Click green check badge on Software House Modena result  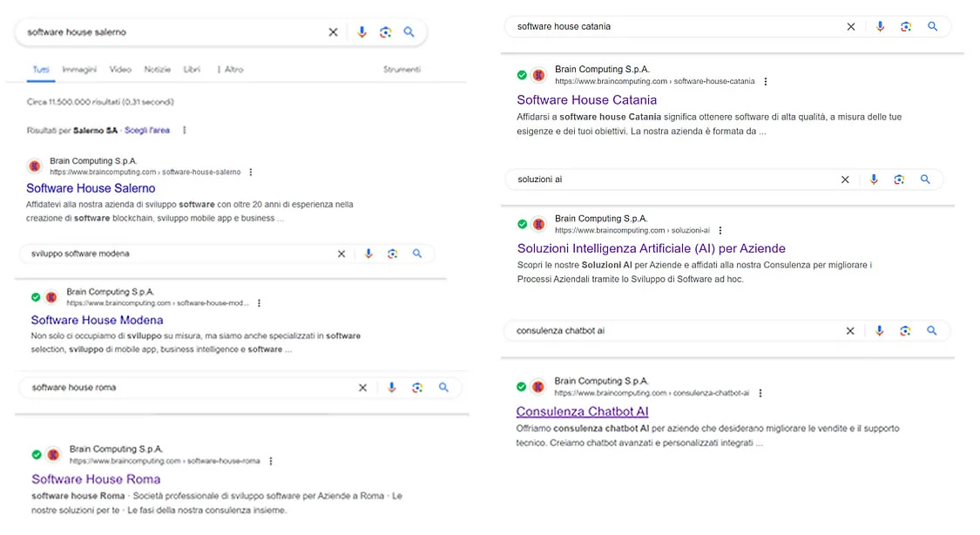[x=36, y=297]
